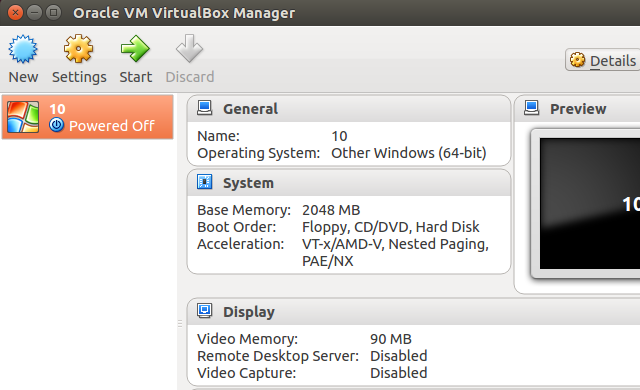Maximize the VirtualBox Manager window
The width and height of the screenshot is (640, 390).
pos(53,13)
